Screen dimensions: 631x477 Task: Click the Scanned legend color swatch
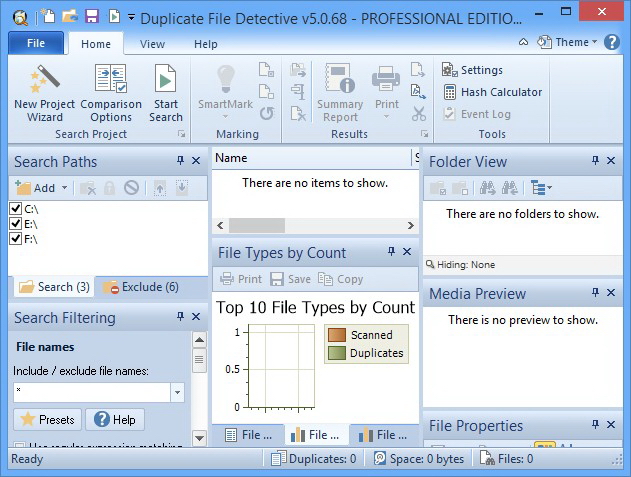click(337, 335)
